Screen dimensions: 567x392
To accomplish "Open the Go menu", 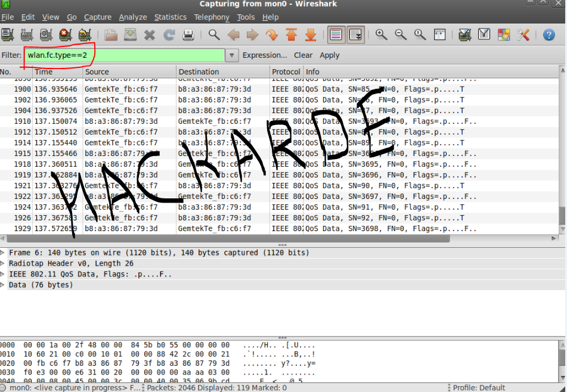I will (x=72, y=17).
